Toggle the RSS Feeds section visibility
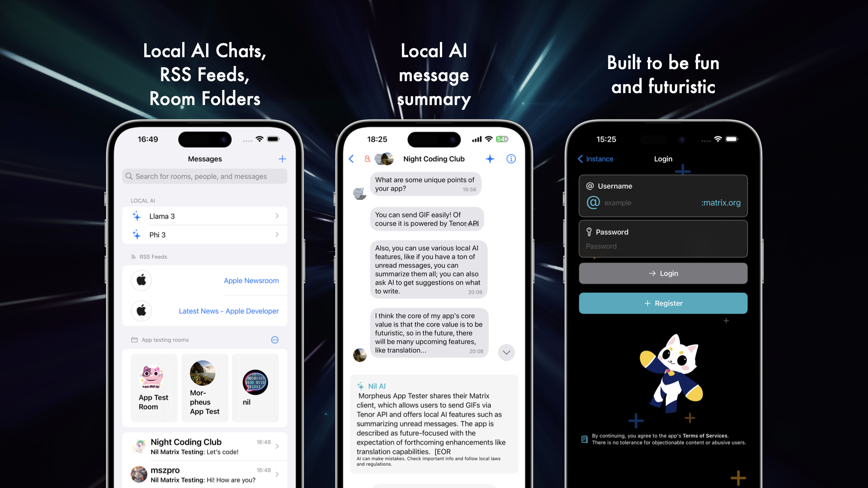This screenshot has height=488, width=868. click(153, 256)
